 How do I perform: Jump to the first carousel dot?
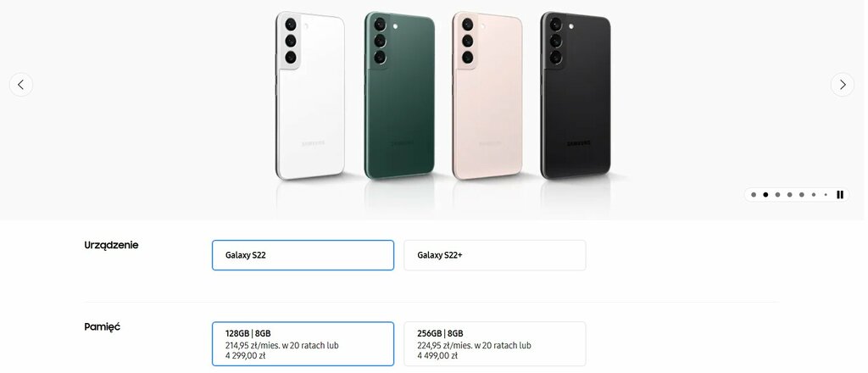point(754,195)
